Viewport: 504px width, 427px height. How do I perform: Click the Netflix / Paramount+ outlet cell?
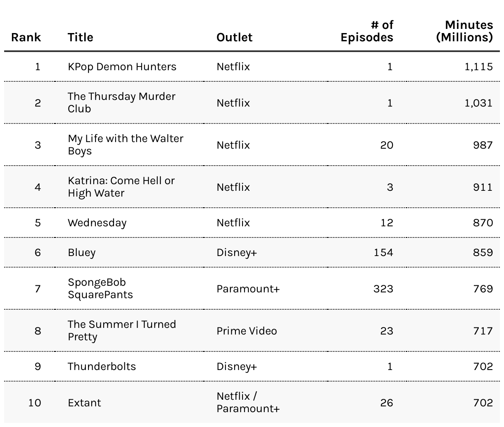tap(248, 403)
